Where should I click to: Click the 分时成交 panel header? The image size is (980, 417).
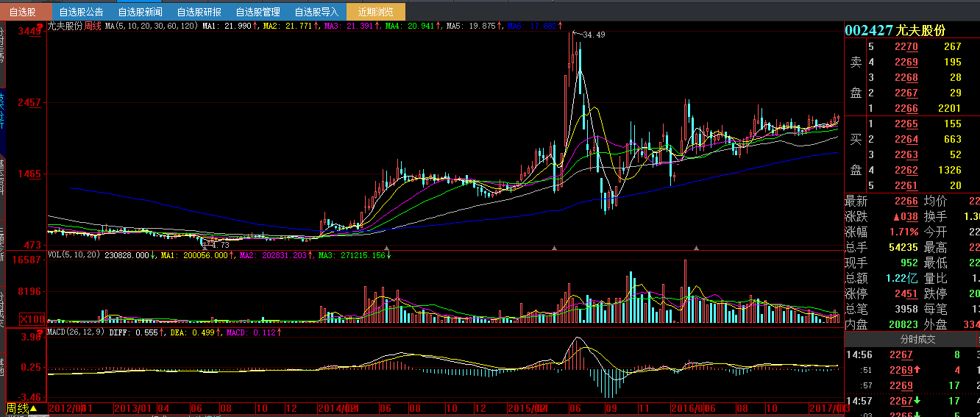[912, 340]
